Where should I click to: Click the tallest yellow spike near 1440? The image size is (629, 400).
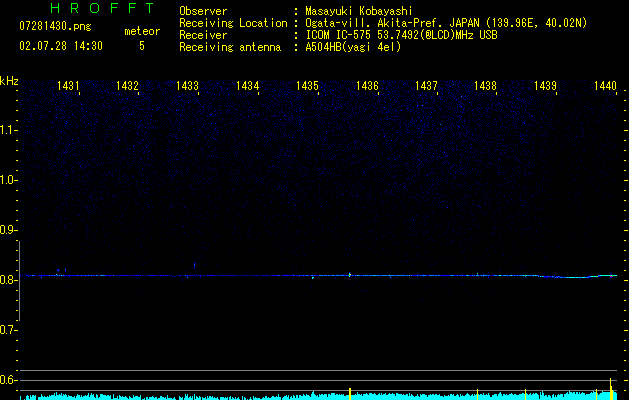pyautogui.click(x=611, y=389)
